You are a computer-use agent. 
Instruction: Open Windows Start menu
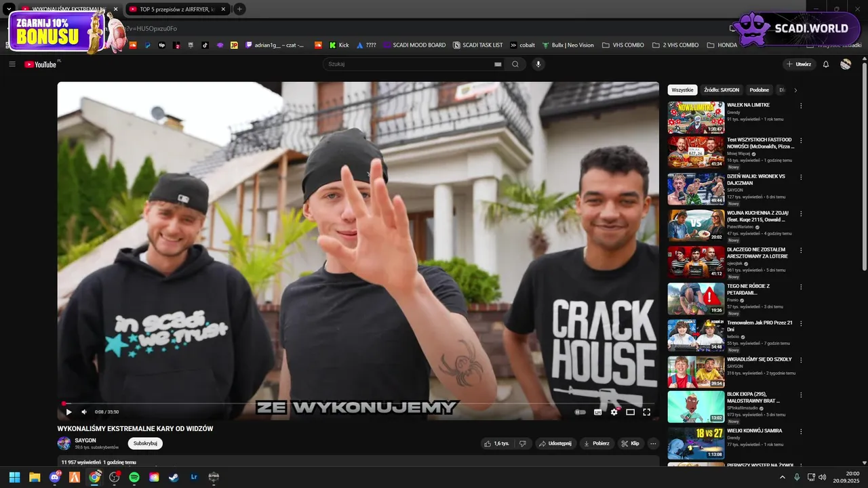pos(14,477)
